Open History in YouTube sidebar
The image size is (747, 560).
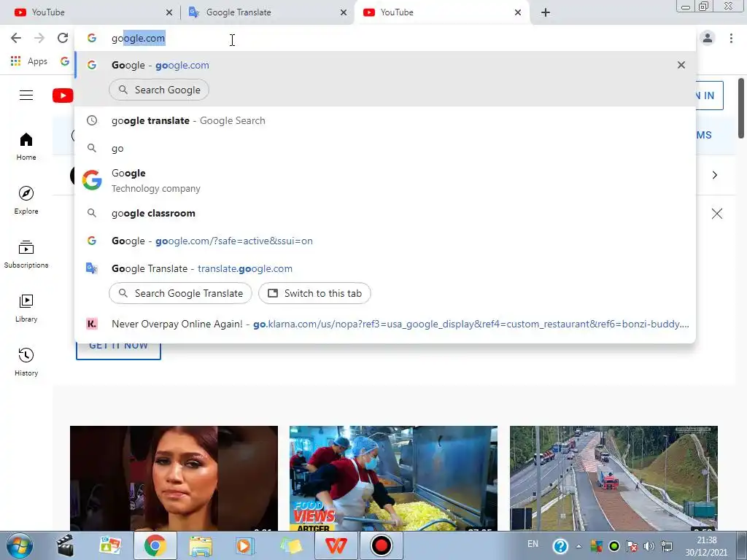click(26, 362)
